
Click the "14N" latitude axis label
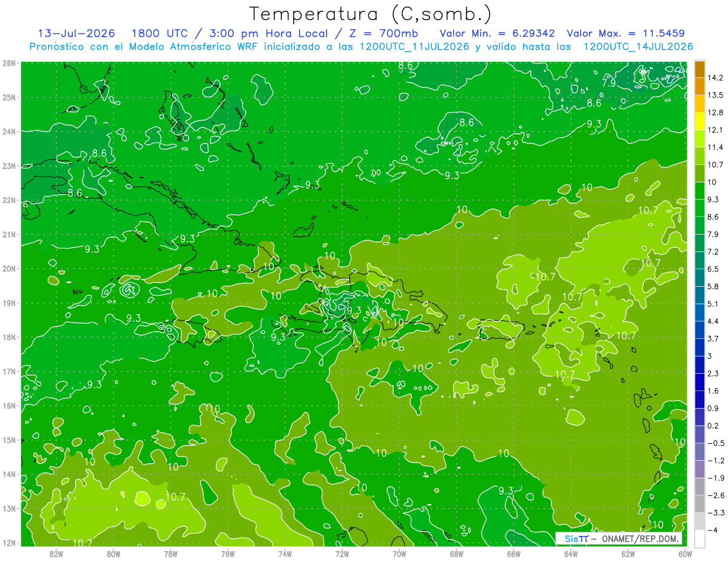pyautogui.click(x=9, y=474)
